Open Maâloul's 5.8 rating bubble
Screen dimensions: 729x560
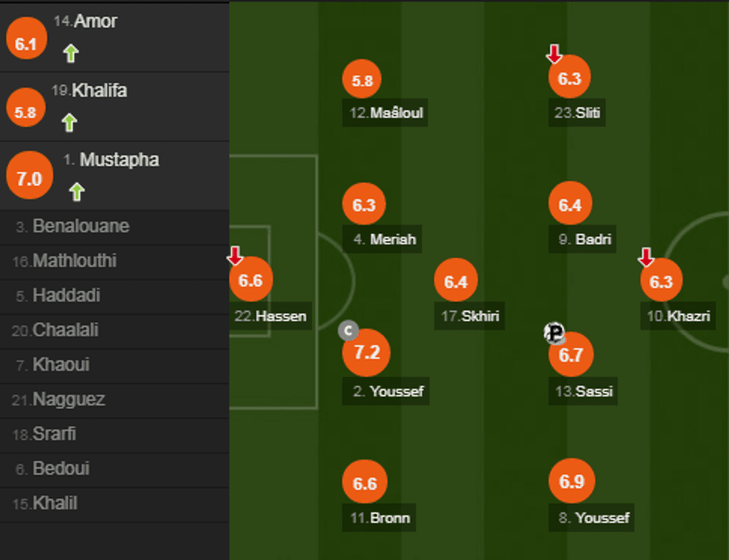[x=362, y=82]
